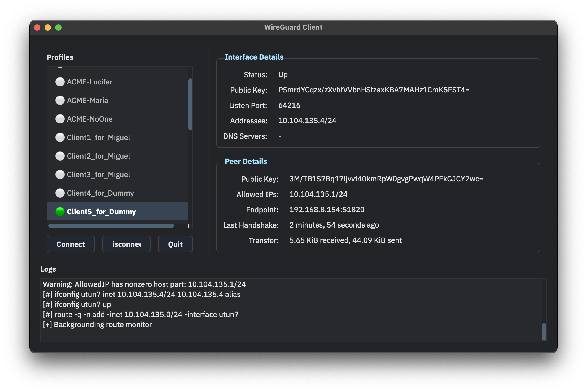This screenshot has width=587, height=392.
Task: Click the route add log line
Action: (x=141, y=314)
